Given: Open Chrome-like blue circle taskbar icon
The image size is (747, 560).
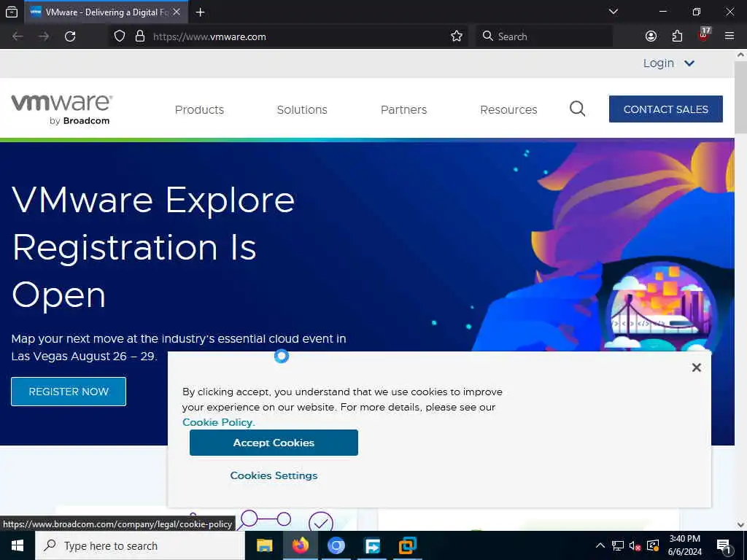Looking at the screenshot, I should tap(336, 545).
